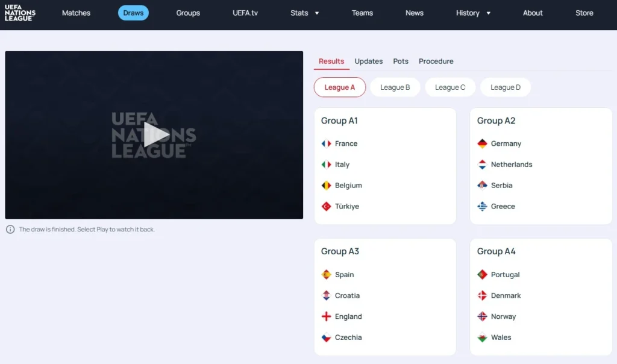Click the Denmark team name

click(x=506, y=295)
